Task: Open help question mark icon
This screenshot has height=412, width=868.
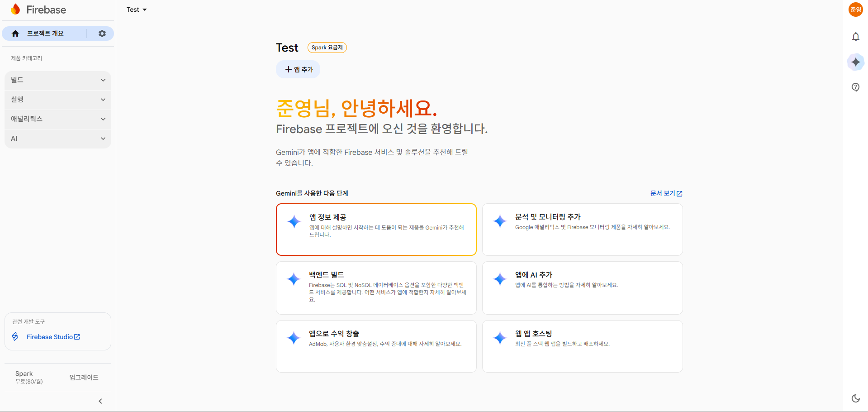Action: [x=855, y=87]
